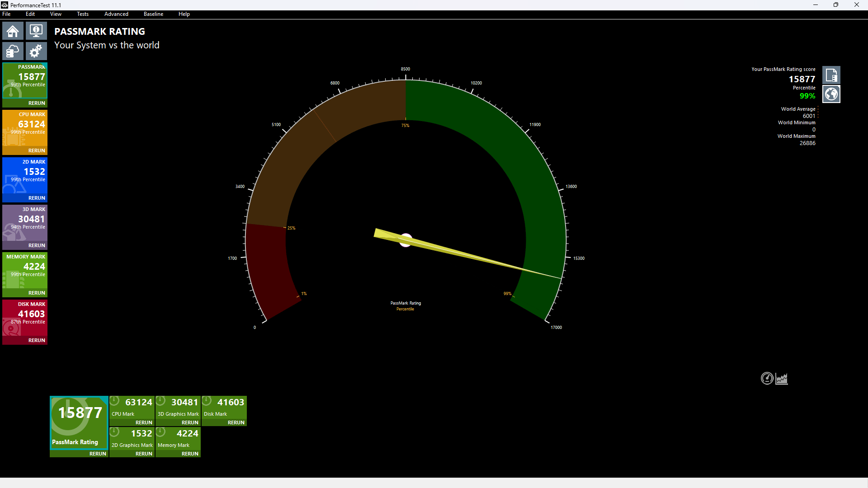Open the Edit menu
Image resolution: width=868 pixels, height=488 pixels.
[x=30, y=14]
